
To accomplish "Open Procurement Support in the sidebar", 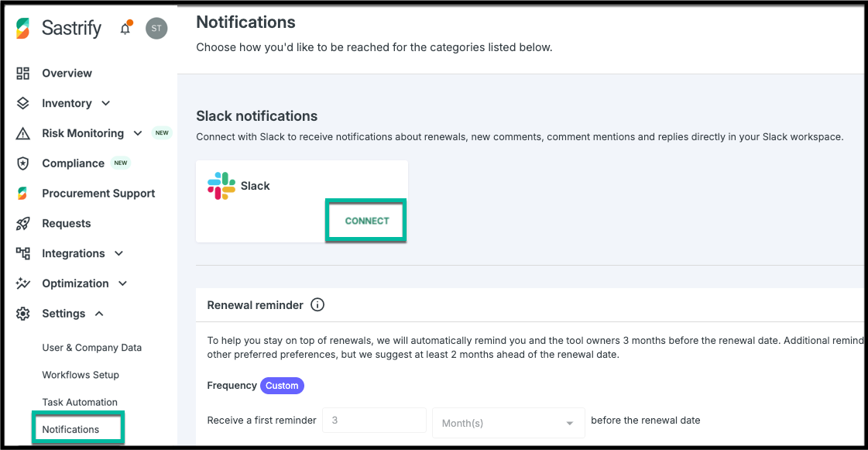I will pyautogui.click(x=98, y=194).
